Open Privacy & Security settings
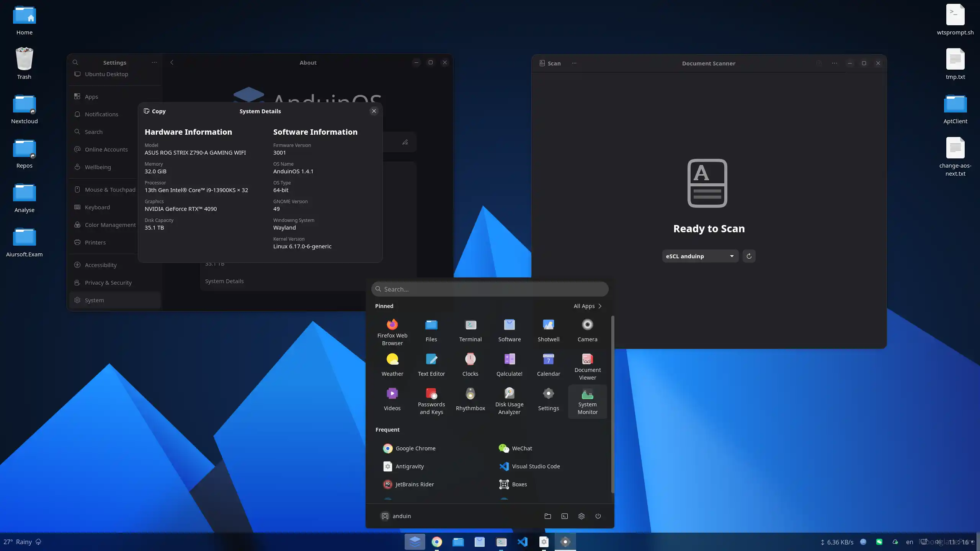 click(108, 282)
